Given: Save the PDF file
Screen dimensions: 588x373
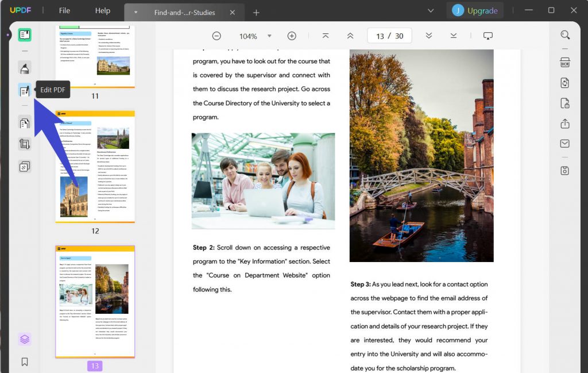Looking at the screenshot, I should pyautogui.click(x=564, y=170).
